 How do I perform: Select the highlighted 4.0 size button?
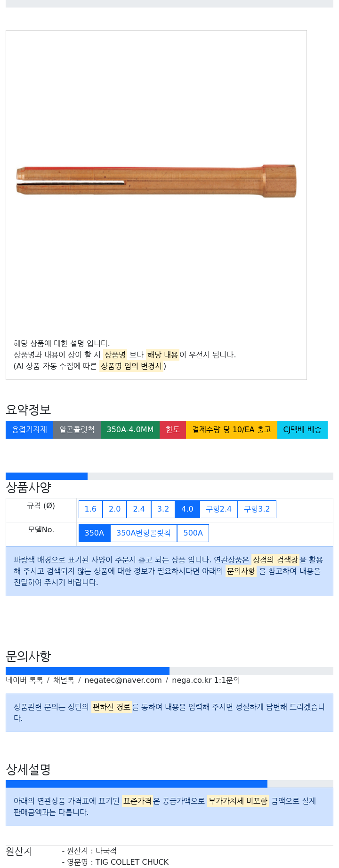pos(187,509)
